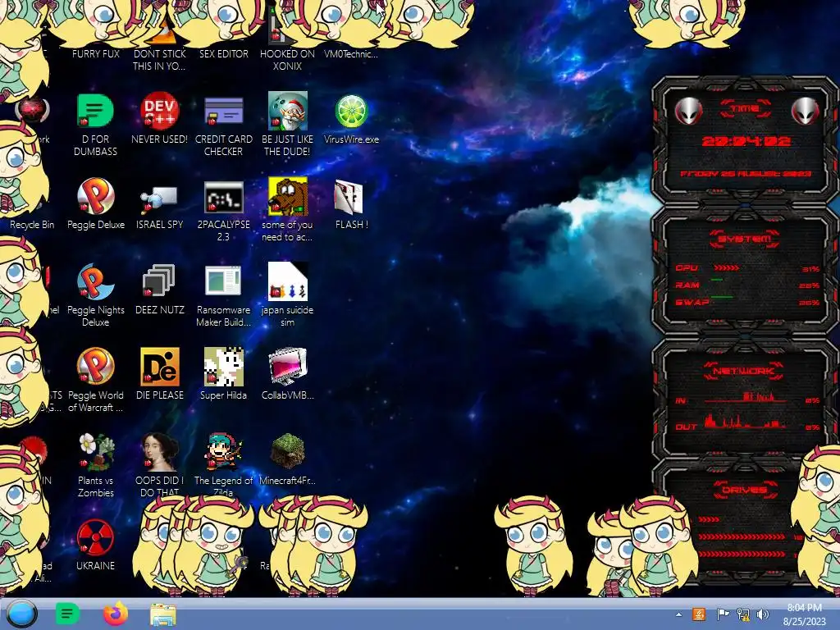Select The Legend of Zilda icon
The image size is (840, 630).
coord(223,452)
